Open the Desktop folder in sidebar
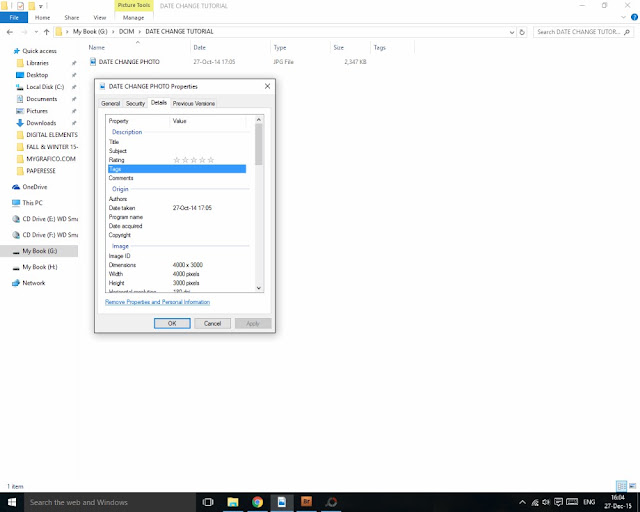 pos(37,75)
